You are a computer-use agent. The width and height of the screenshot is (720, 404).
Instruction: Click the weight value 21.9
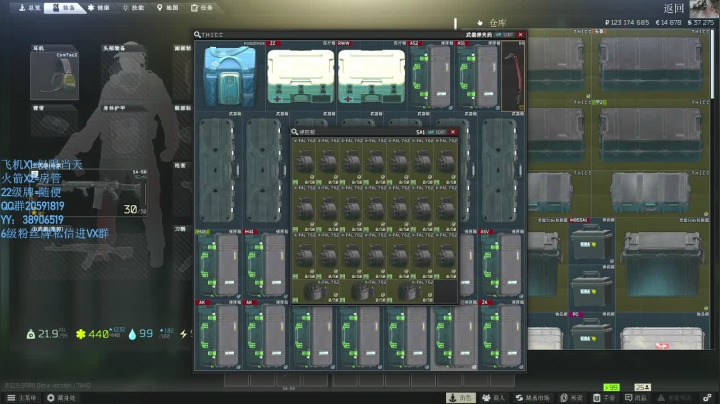[x=48, y=334]
